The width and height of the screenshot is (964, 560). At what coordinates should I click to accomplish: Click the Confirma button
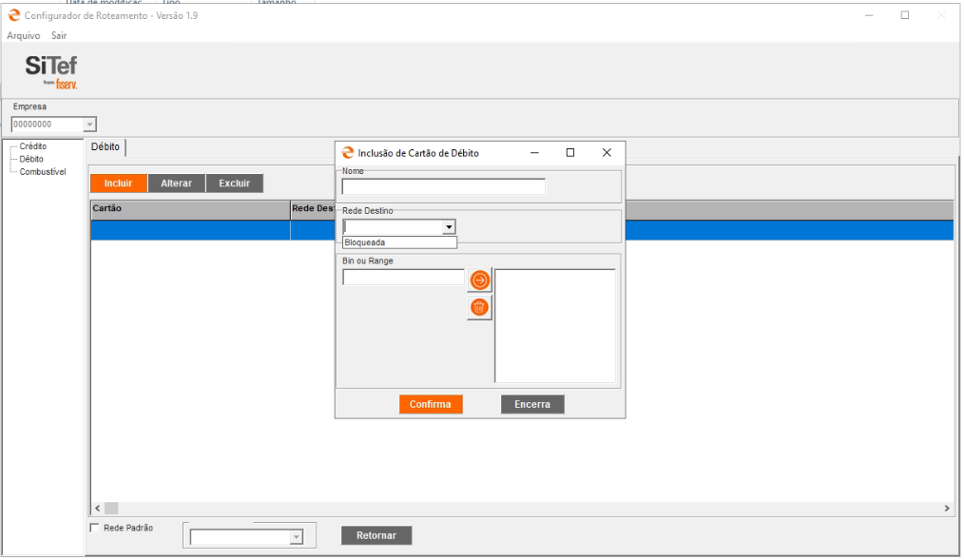pyautogui.click(x=431, y=404)
